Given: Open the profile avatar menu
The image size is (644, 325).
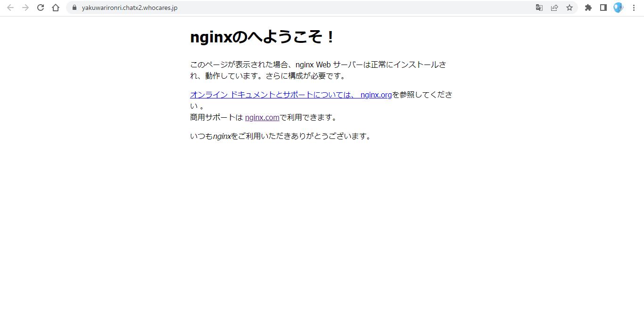Looking at the screenshot, I should coord(618,8).
